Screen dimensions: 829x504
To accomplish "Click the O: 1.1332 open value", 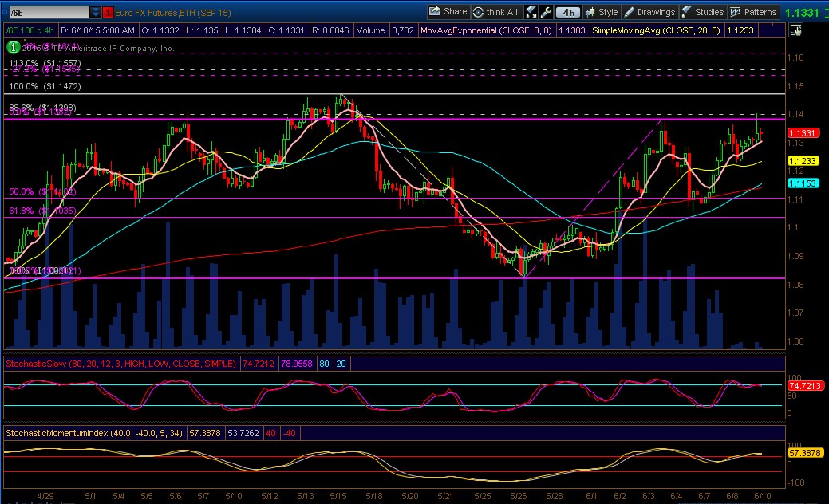I will pos(160,30).
